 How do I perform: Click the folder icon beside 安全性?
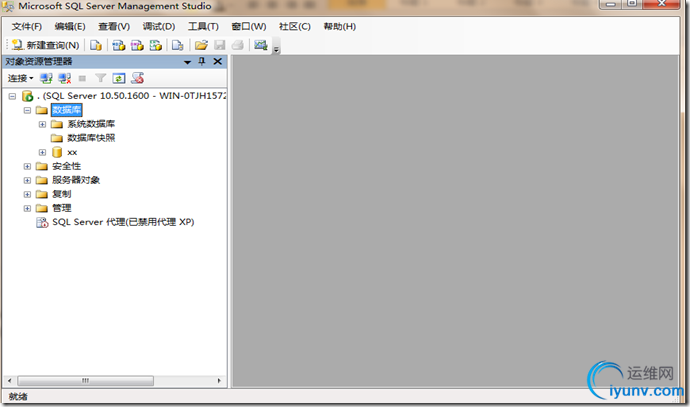tap(42, 166)
